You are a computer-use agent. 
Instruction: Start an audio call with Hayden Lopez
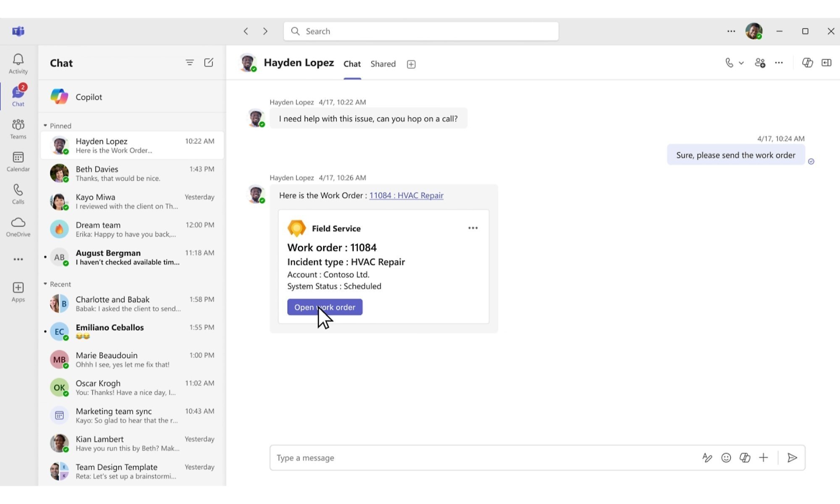(730, 63)
